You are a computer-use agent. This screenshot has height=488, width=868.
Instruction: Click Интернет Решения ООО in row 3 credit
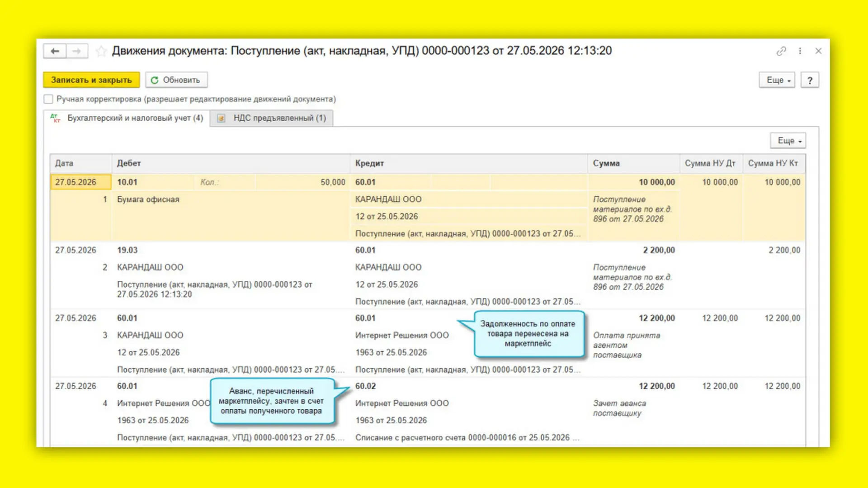point(402,335)
